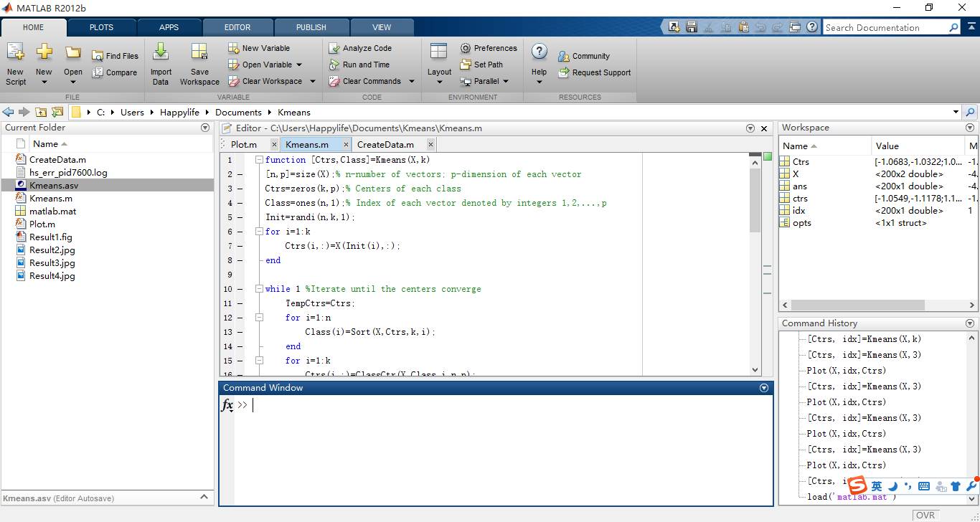
Task: Click Run and Time
Action: click(359, 65)
